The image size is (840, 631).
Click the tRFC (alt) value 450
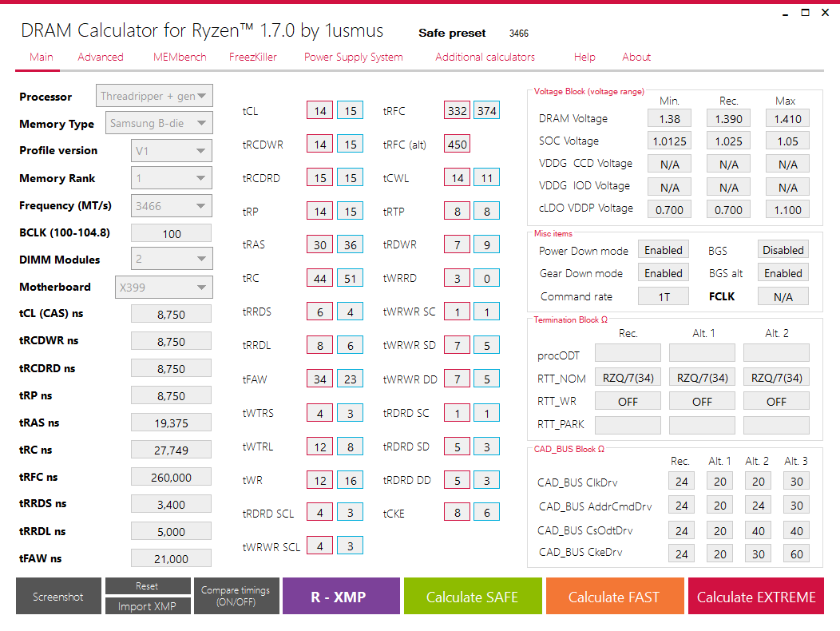click(x=457, y=145)
